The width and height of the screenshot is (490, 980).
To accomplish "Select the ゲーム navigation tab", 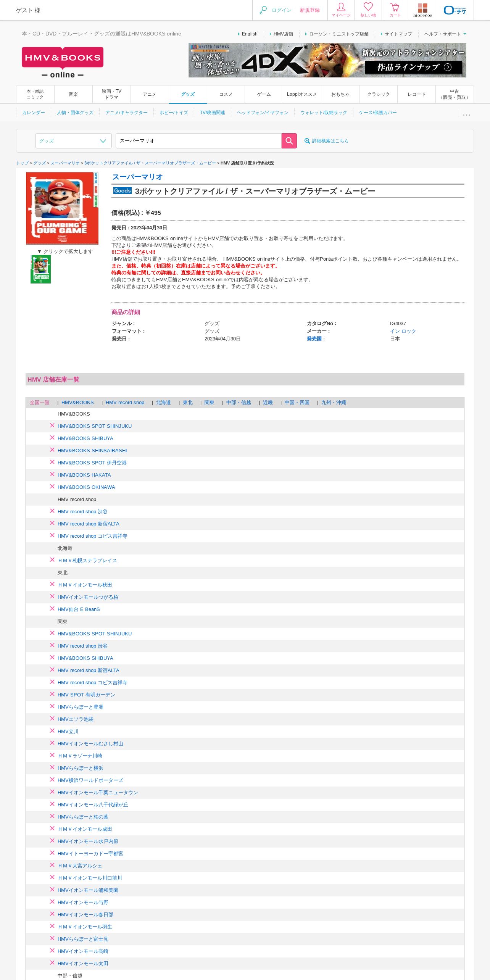I will click(264, 94).
